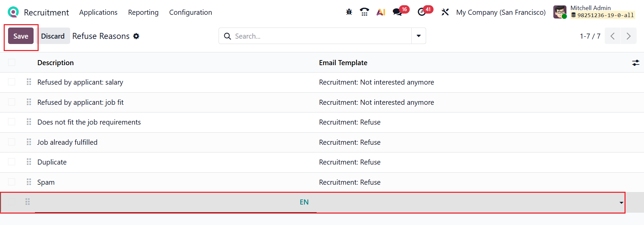Expand the search options dropdown arrow

[419, 36]
